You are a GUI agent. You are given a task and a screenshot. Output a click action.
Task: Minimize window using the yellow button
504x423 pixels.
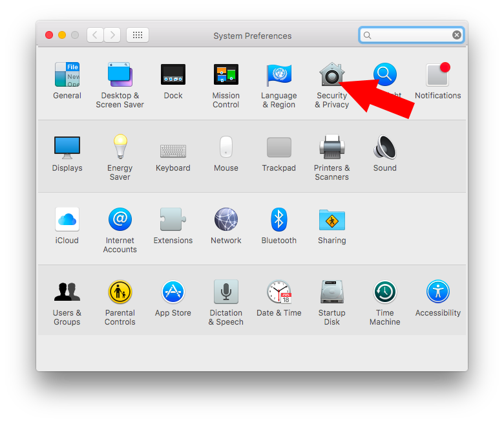[62, 35]
